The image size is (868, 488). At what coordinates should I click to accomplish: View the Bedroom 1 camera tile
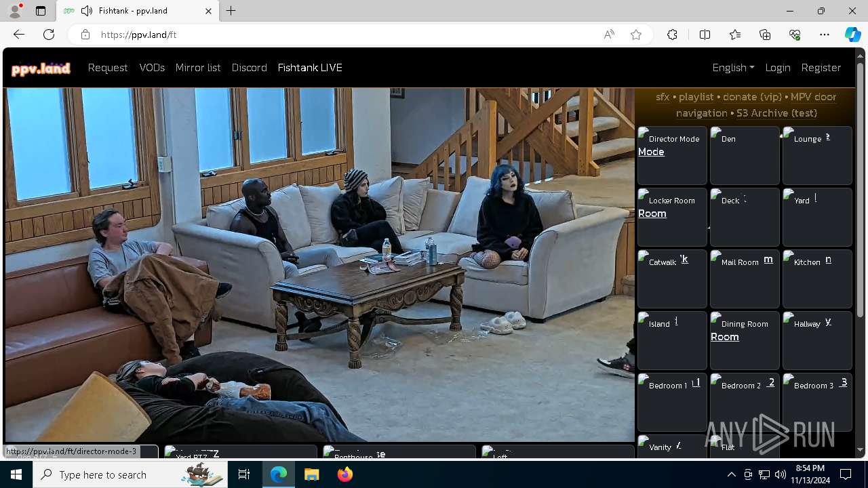pos(672,402)
